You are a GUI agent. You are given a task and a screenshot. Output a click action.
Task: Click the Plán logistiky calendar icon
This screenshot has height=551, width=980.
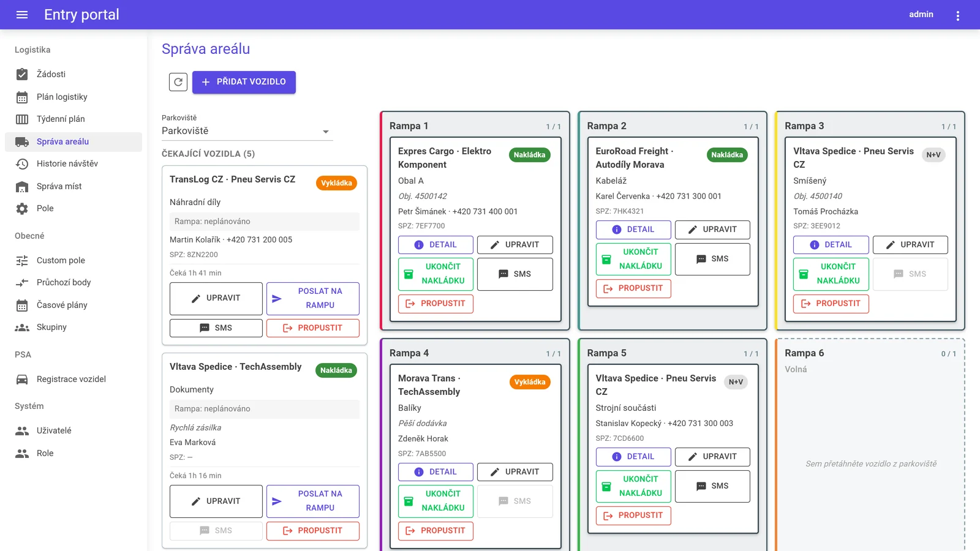[x=22, y=97]
